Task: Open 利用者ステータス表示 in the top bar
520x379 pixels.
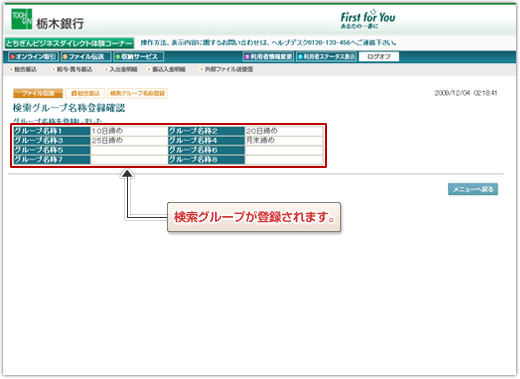Action: click(326, 57)
